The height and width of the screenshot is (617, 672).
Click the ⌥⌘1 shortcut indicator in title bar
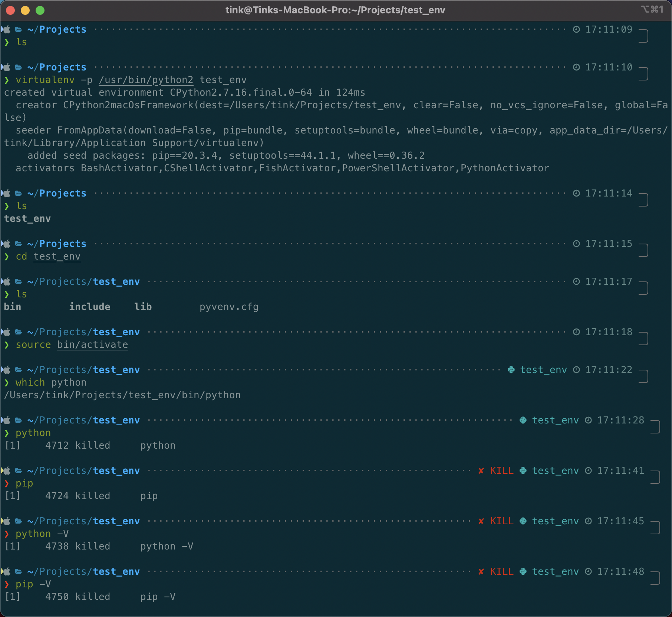652,10
